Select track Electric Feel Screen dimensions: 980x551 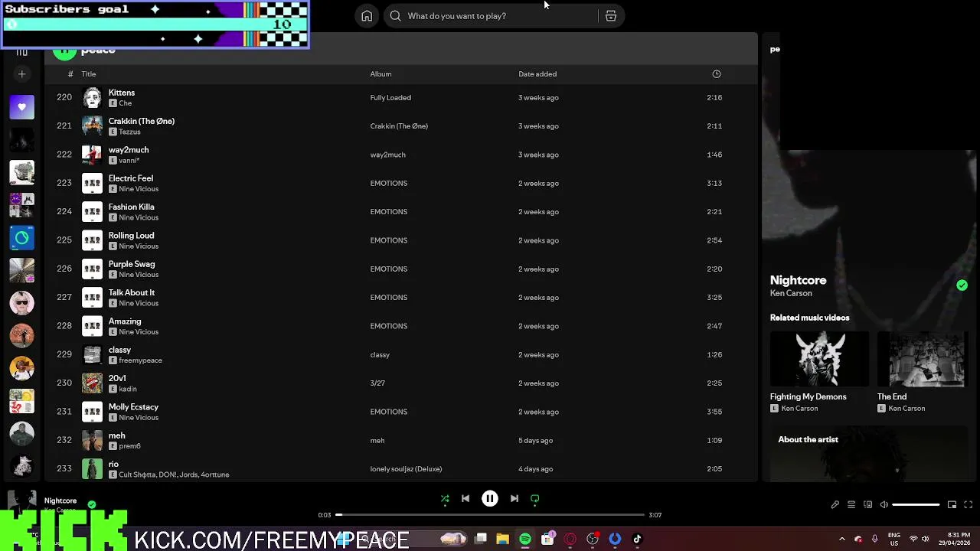click(401, 184)
